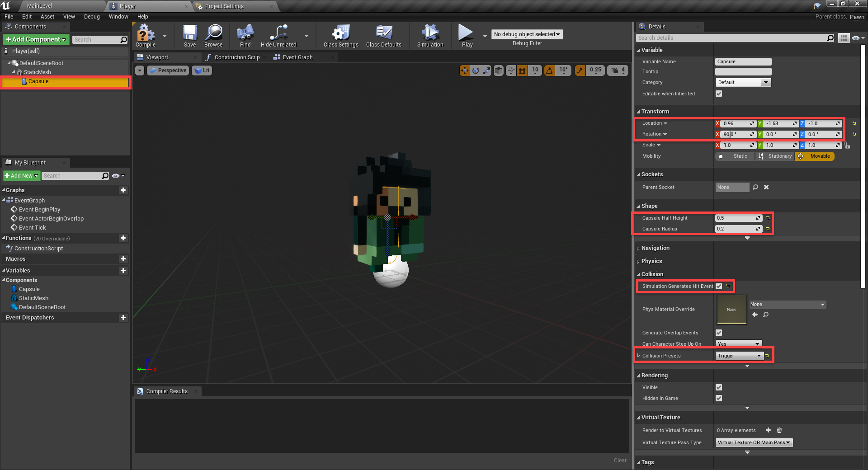Screen dimensions: 868x470
Task: Toggle grid snapping icon
Action: click(x=522, y=70)
